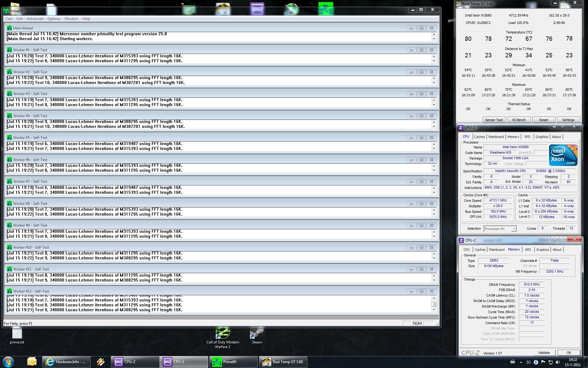Click the volume speaker tray icon
Image resolution: width=588 pixels, height=368 pixels.
tap(558, 362)
